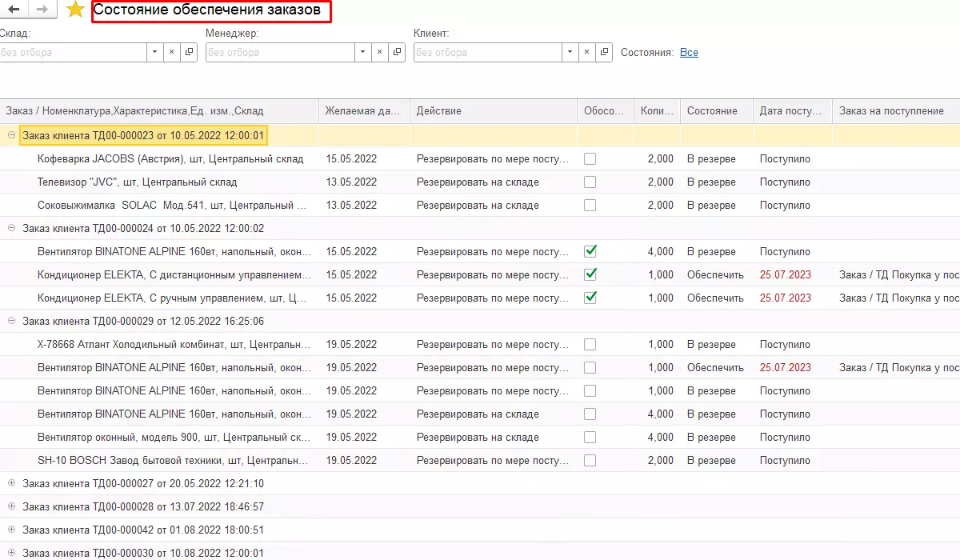Toggle checkbox for SH-10 BOSCH row

pos(590,461)
